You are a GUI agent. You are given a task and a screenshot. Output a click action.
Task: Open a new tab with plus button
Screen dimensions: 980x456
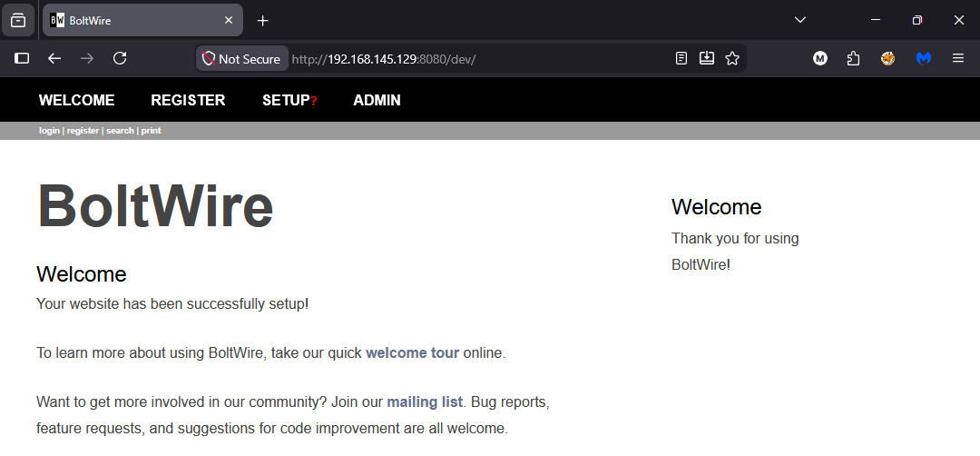point(262,21)
